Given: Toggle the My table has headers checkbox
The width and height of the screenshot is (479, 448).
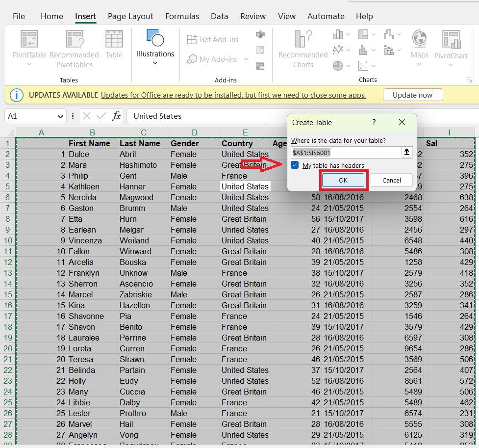Looking at the screenshot, I should tap(295, 165).
